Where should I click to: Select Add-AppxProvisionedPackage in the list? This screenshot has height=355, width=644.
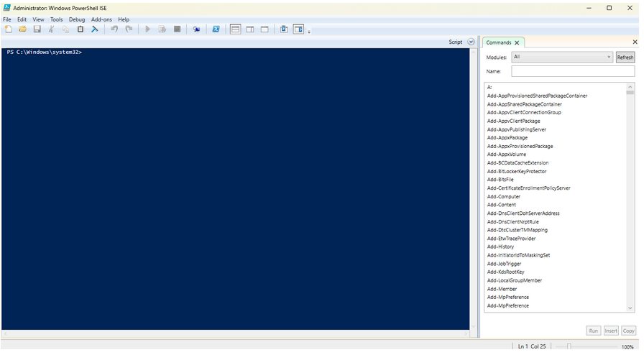click(x=520, y=147)
